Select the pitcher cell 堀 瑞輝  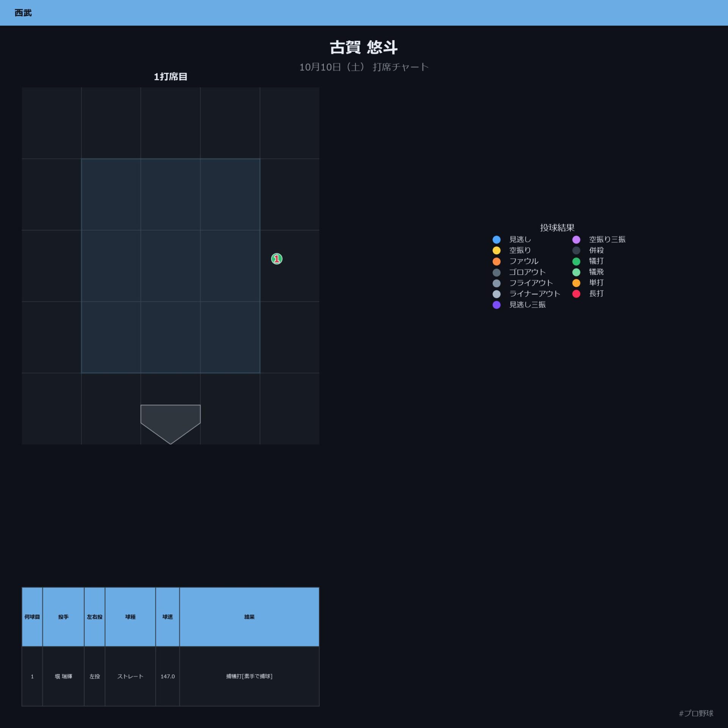(x=63, y=676)
